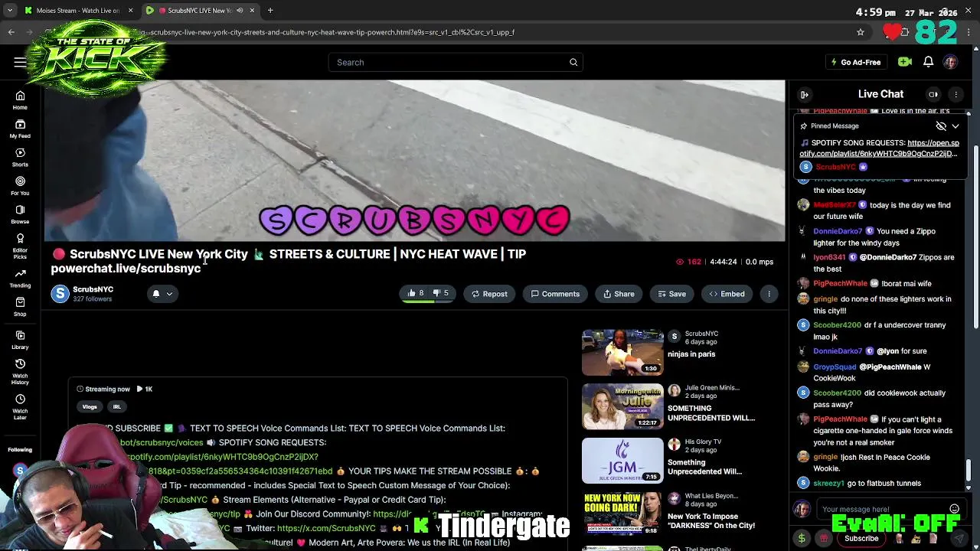Expand notification options arrow next to bell
980x551 pixels.
coord(169,294)
